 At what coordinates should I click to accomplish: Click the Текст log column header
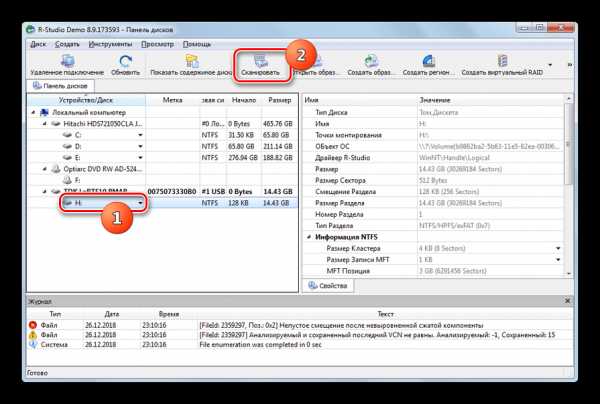coord(385,314)
